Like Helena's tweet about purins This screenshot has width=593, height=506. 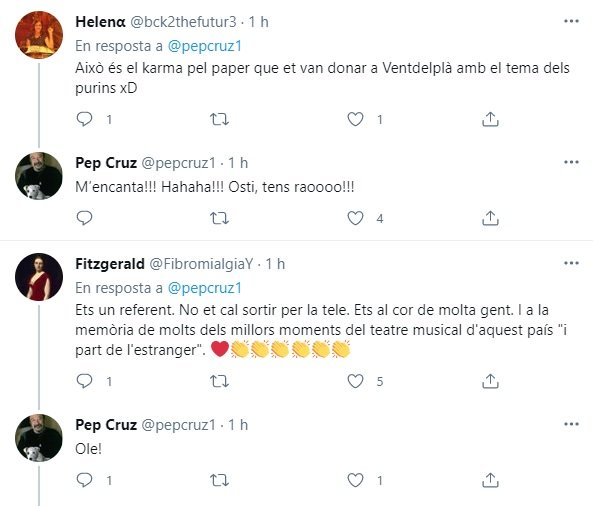pyautogui.click(x=355, y=119)
